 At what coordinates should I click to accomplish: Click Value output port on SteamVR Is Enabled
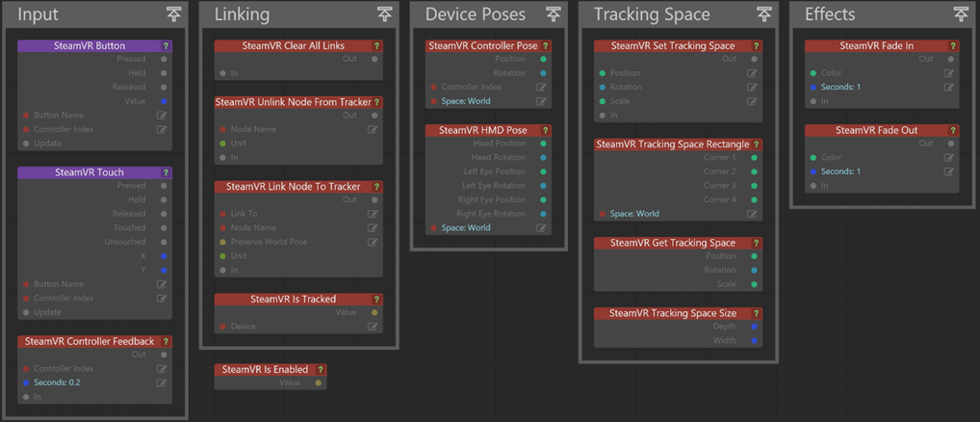point(318,382)
